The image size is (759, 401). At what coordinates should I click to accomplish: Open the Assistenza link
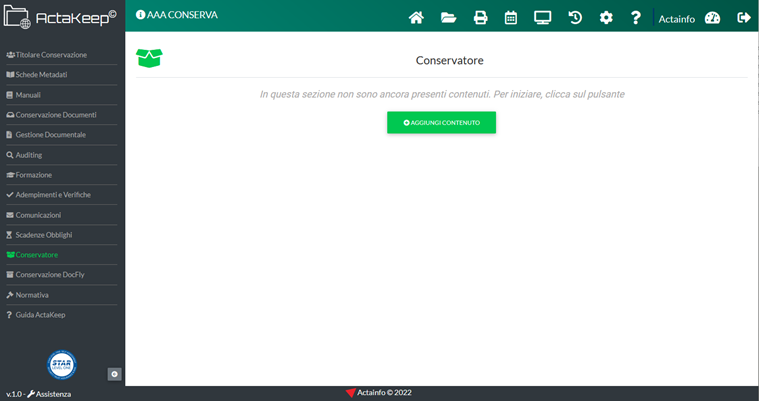pyautogui.click(x=49, y=394)
